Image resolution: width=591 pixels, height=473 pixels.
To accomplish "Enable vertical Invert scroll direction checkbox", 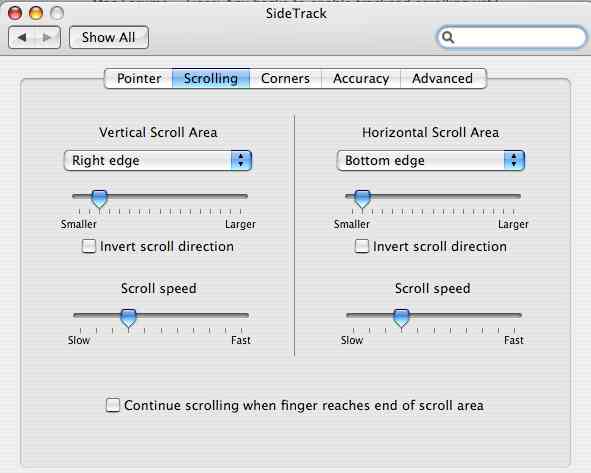I will pyautogui.click(x=89, y=246).
